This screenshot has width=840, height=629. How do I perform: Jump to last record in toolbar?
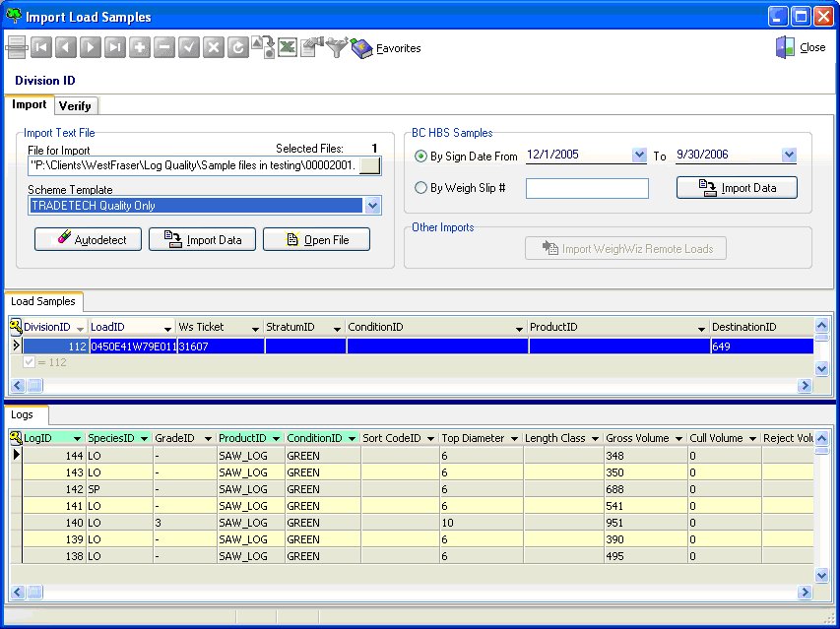115,47
